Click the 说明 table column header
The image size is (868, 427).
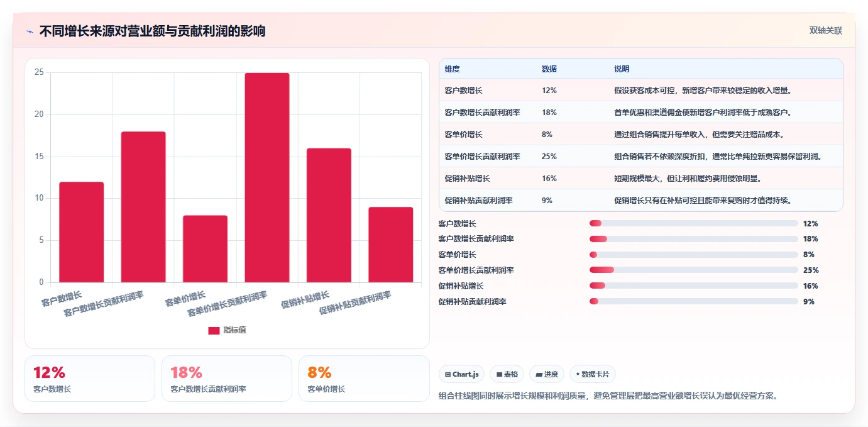[x=622, y=69]
